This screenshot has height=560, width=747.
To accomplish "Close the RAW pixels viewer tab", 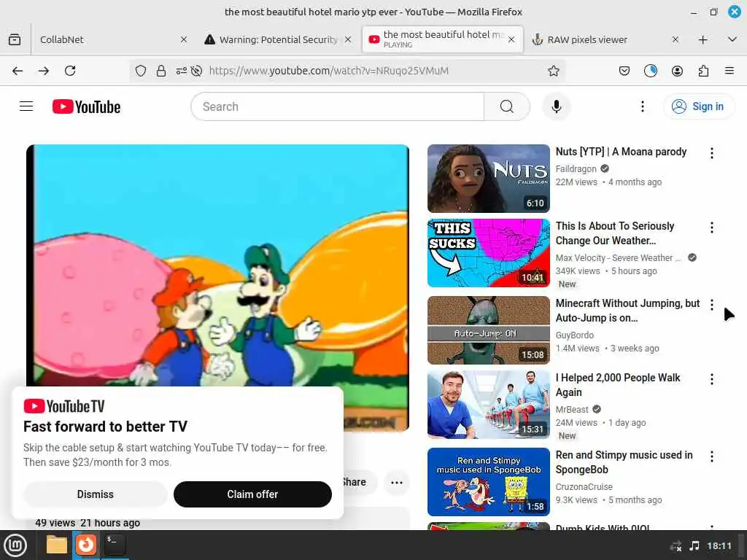I will coord(675,39).
